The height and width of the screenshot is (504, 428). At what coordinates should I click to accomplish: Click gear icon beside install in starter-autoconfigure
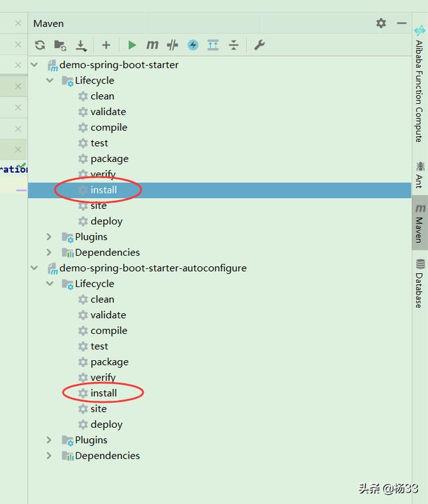pos(83,393)
